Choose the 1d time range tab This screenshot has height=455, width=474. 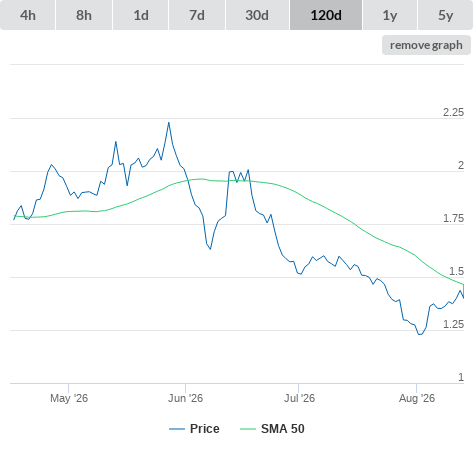[141, 15]
